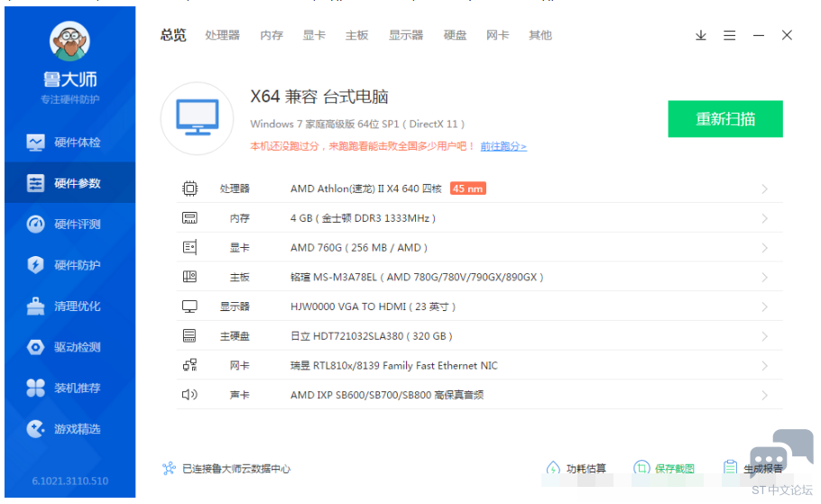Open 驱动检测 driver detection
The image size is (821, 504).
pyautogui.click(x=70, y=347)
